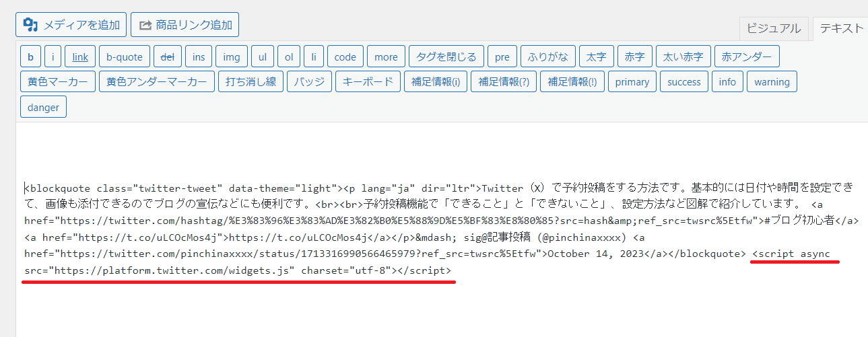Click the タグを閉じる button

[446, 57]
